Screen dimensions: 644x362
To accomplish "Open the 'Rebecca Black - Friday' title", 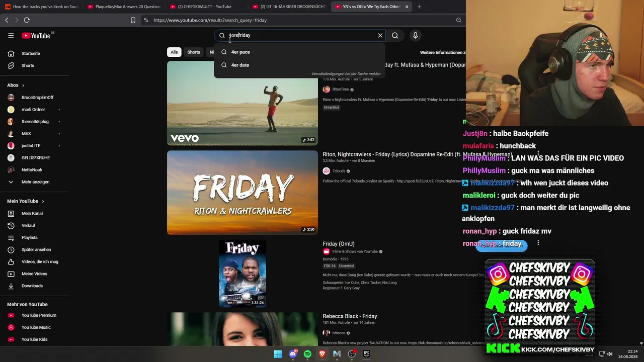I will coord(350,316).
